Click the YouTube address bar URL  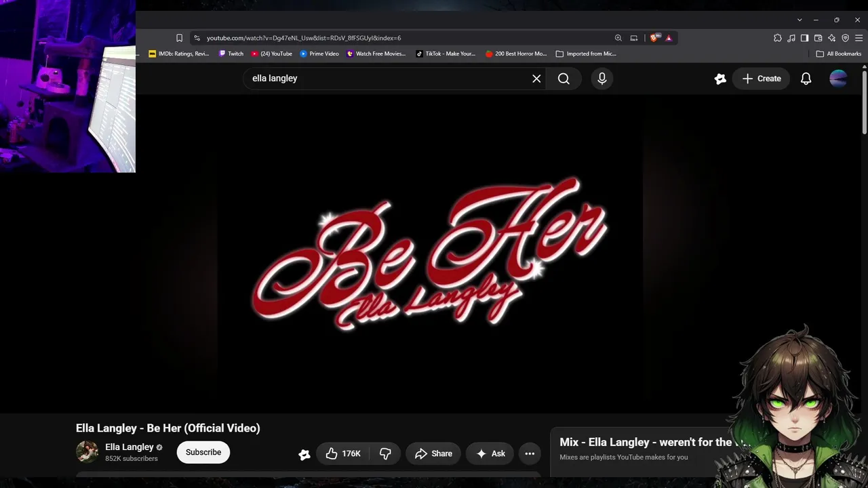point(304,38)
